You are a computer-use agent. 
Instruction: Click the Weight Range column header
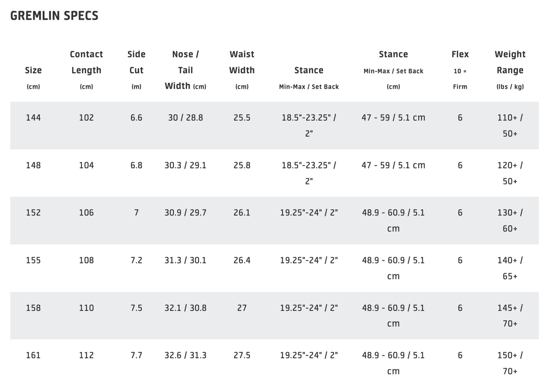coord(510,70)
